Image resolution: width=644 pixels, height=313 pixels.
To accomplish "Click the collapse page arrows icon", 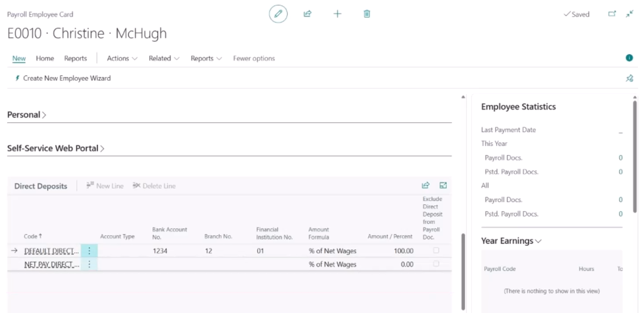I will [629, 14].
